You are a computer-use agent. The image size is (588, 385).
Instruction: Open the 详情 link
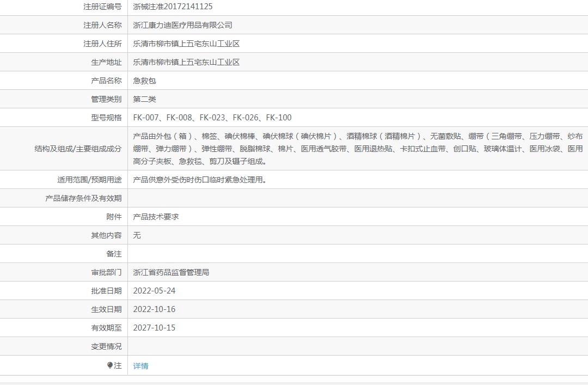pos(140,366)
